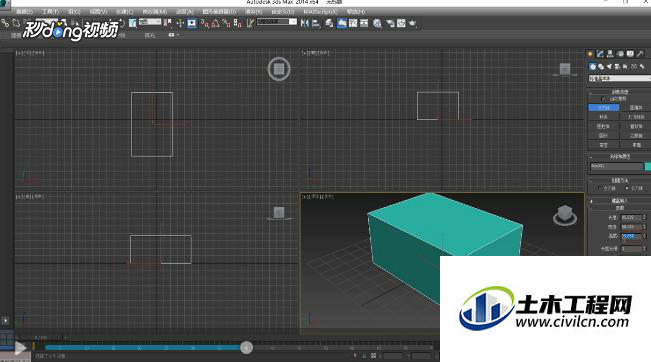This screenshot has height=362, width=651.
Task: Select the Cube creation method radio
Action: (x=600, y=188)
